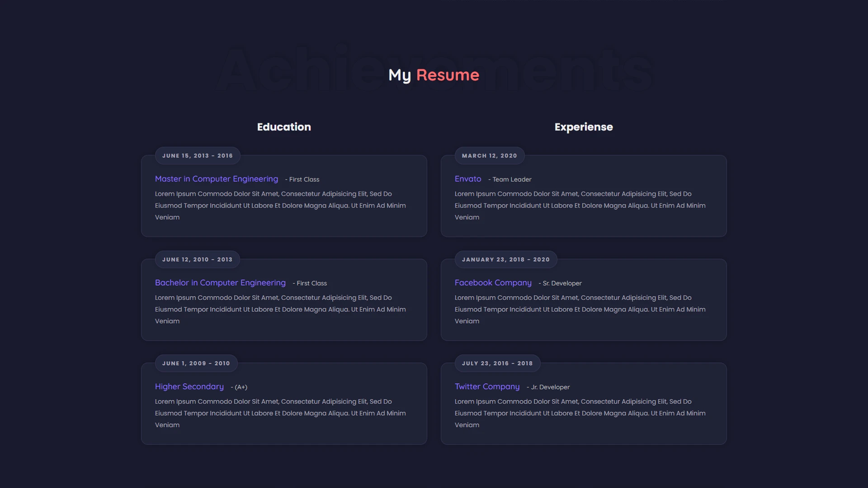868x488 pixels.
Task: Click description text in Facebook Company card
Action: tap(580, 310)
